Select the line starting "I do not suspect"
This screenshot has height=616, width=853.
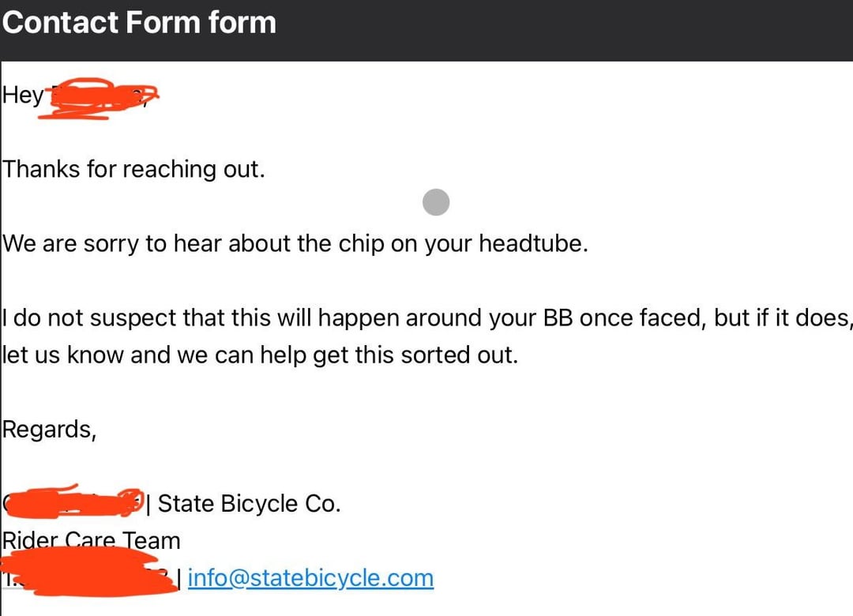pyautogui.click(x=426, y=317)
